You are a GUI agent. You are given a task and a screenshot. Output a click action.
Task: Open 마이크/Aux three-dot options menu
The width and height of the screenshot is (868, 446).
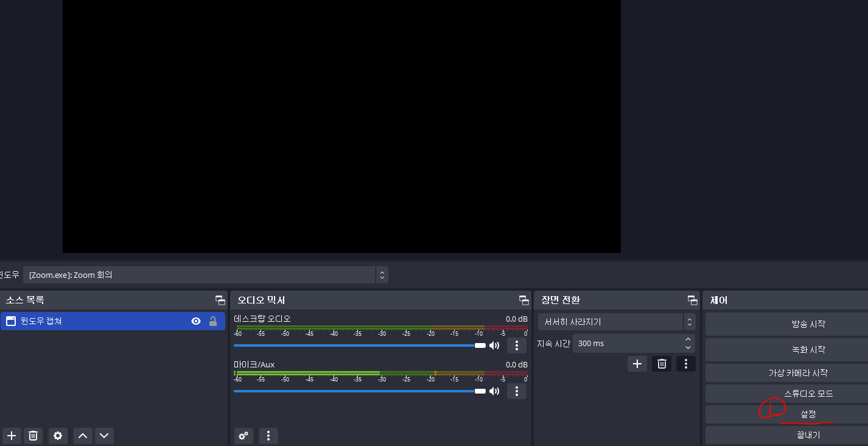(x=517, y=391)
